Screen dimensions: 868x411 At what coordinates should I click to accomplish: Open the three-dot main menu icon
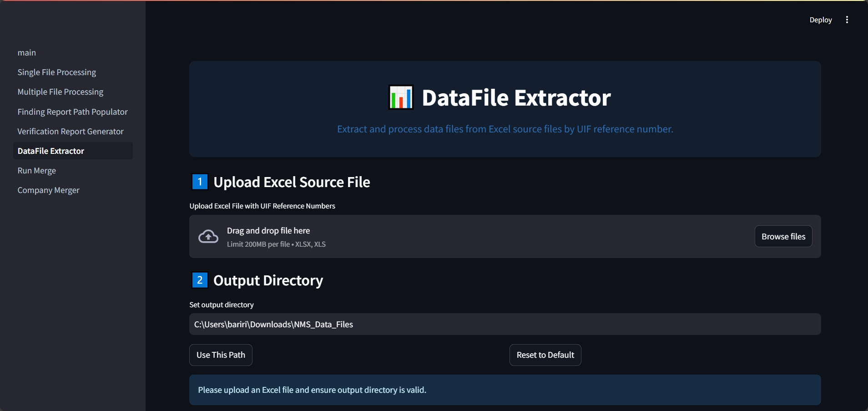coord(847,20)
